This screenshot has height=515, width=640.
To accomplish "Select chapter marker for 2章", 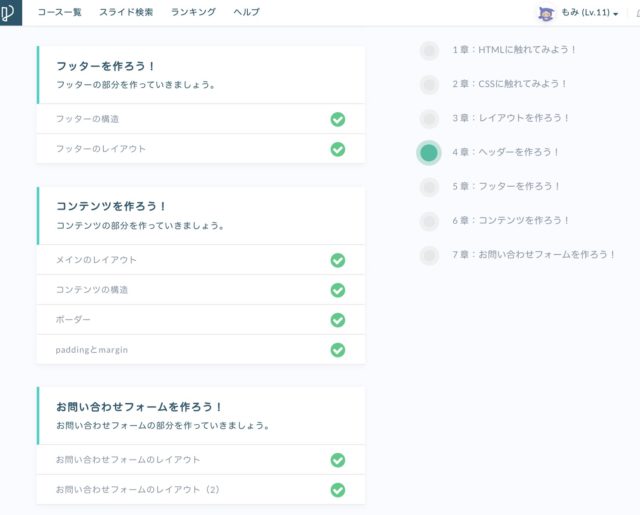I will (429, 84).
